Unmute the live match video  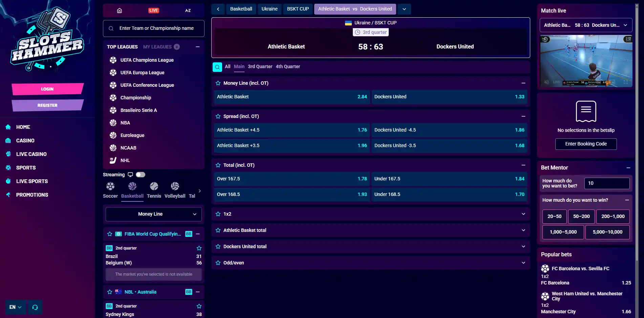pos(546,82)
